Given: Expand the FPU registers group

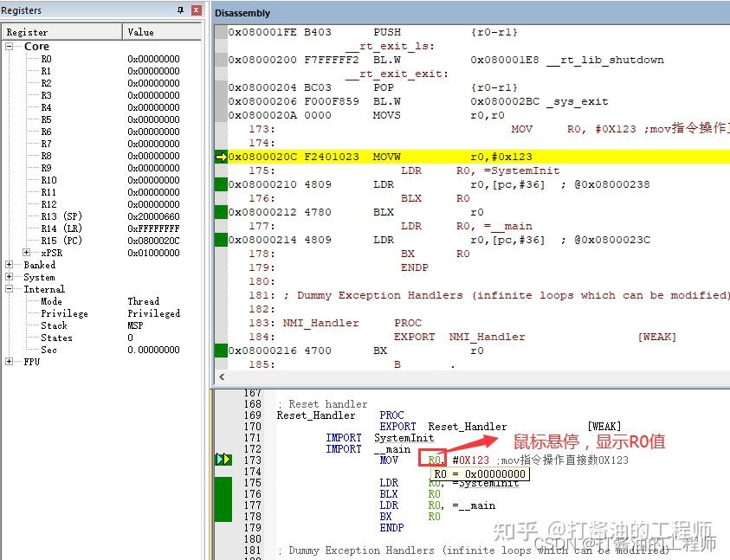Looking at the screenshot, I should (8, 362).
